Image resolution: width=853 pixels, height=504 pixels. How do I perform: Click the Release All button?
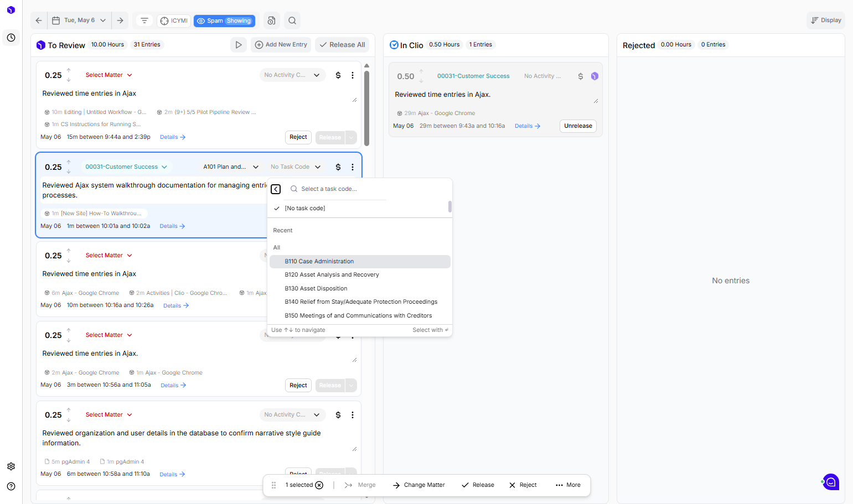coord(342,45)
